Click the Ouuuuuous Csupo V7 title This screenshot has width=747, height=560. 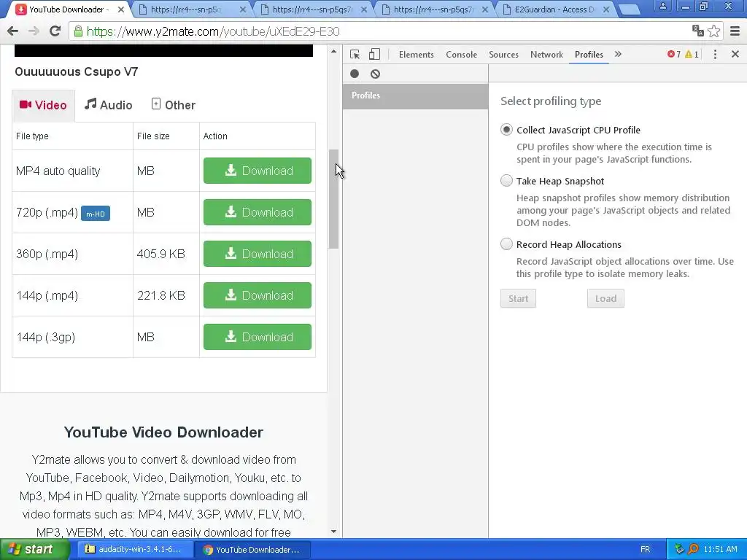click(76, 72)
